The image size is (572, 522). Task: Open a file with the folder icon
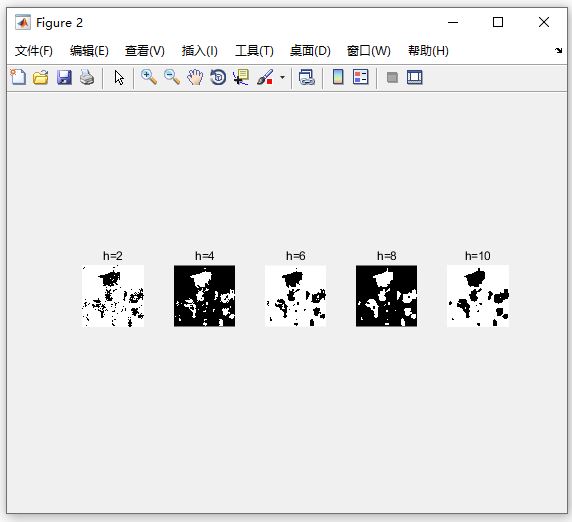tap(41, 77)
